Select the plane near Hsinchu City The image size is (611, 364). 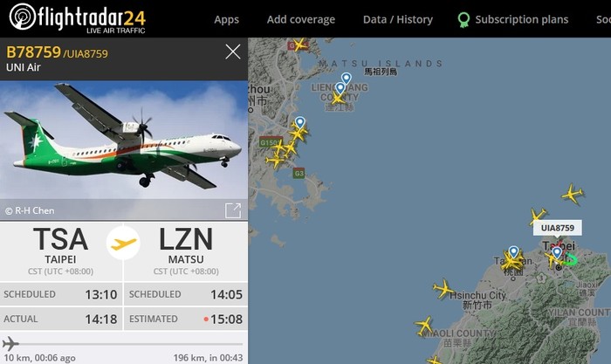443,289
